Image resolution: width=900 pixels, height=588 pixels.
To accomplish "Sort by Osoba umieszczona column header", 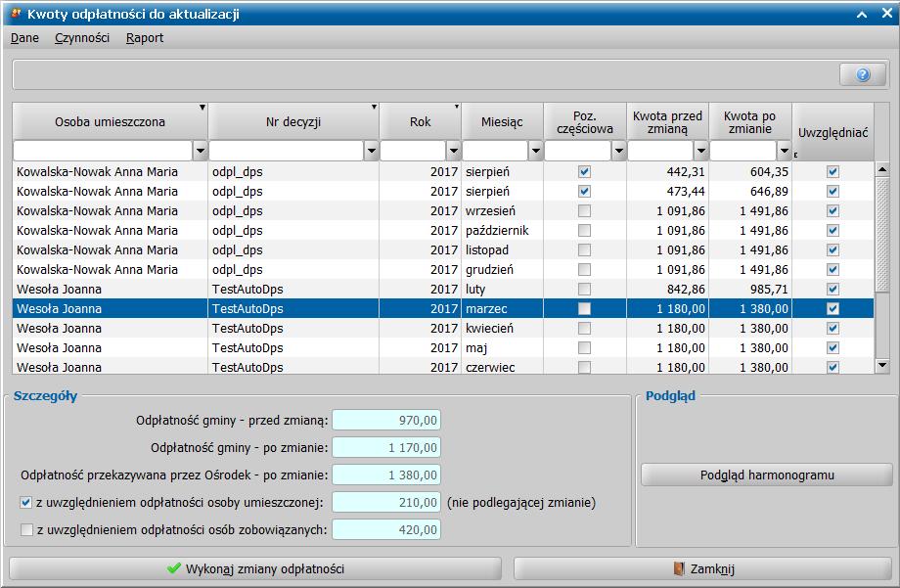I will [110, 121].
